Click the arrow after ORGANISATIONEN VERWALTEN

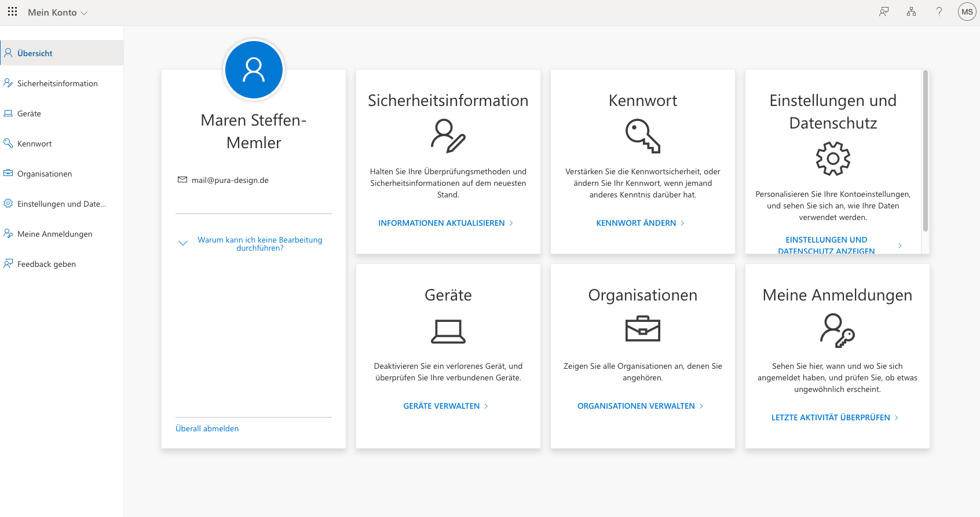701,406
